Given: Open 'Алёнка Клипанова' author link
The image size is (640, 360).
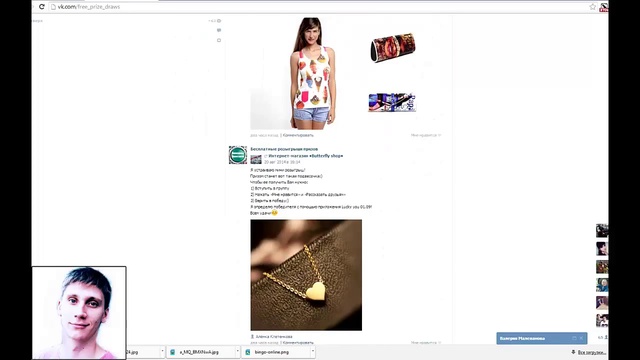Looking at the screenshot, I should coord(273,337).
